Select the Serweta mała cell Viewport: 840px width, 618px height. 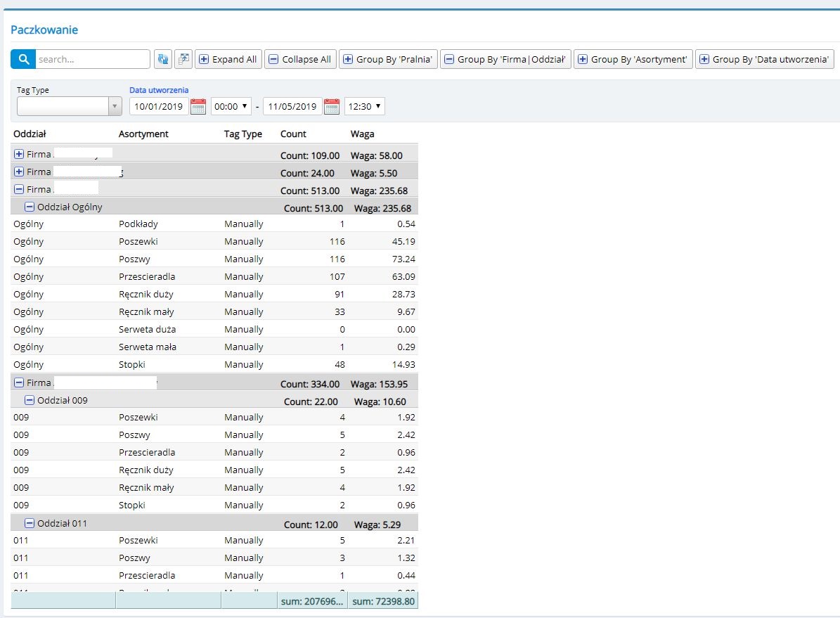pyautogui.click(x=148, y=347)
